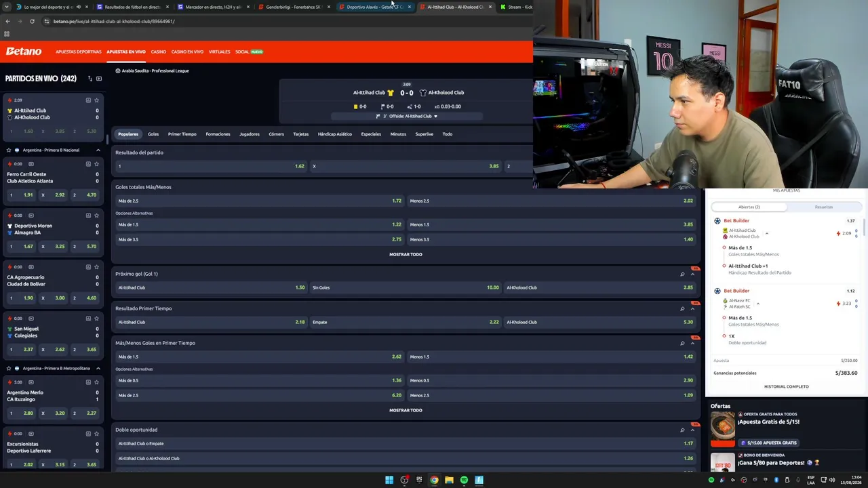The height and width of the screenshot is (488, 868).
Task: Open the Apuestas Deportivas menu
Action: tap(79, 52)
